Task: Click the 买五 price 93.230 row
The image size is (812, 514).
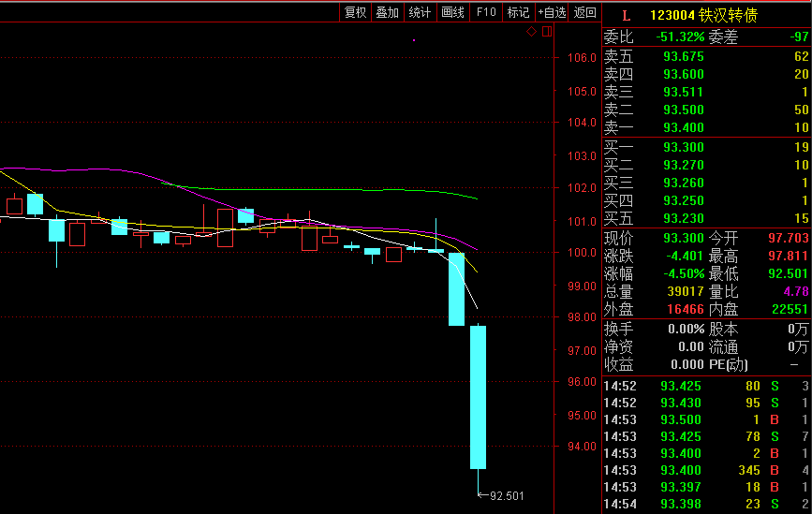Action: (683, 218)
